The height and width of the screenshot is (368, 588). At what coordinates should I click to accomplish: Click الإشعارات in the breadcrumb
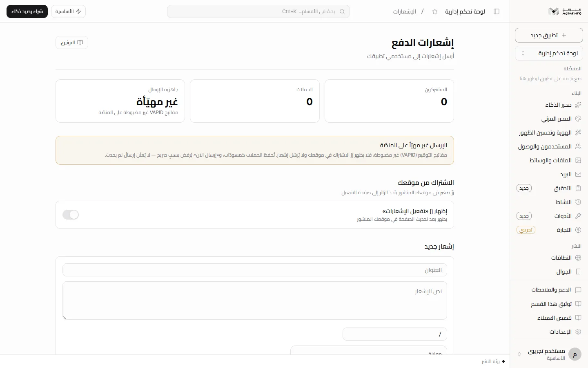pyautogui.click(x=405, y=11)
